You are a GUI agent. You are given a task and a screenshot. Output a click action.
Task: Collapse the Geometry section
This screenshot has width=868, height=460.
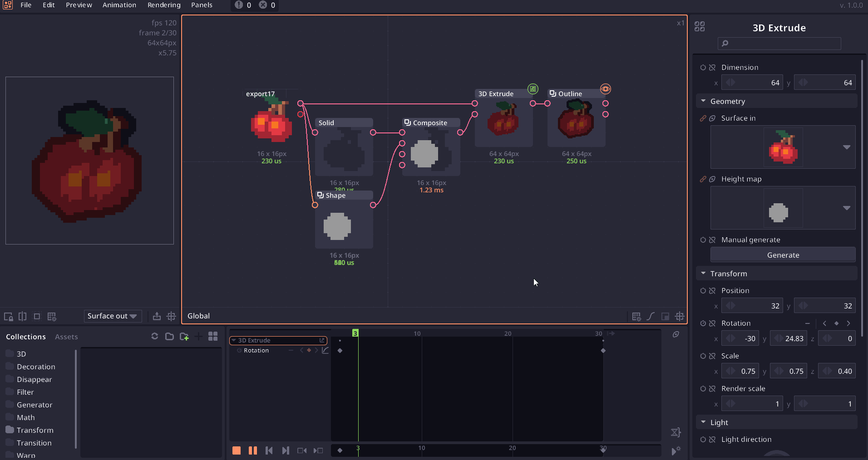(703, 101)
